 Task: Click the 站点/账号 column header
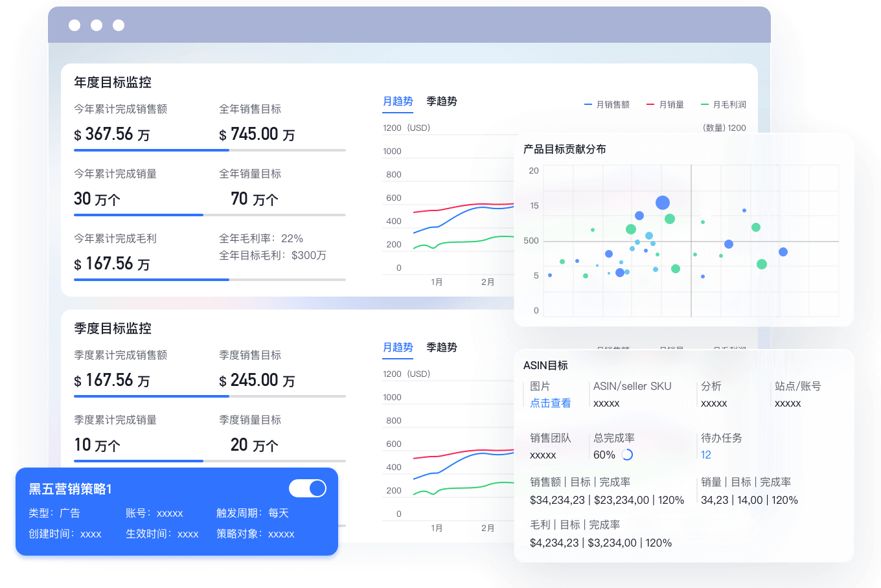(x=797, y=386)
